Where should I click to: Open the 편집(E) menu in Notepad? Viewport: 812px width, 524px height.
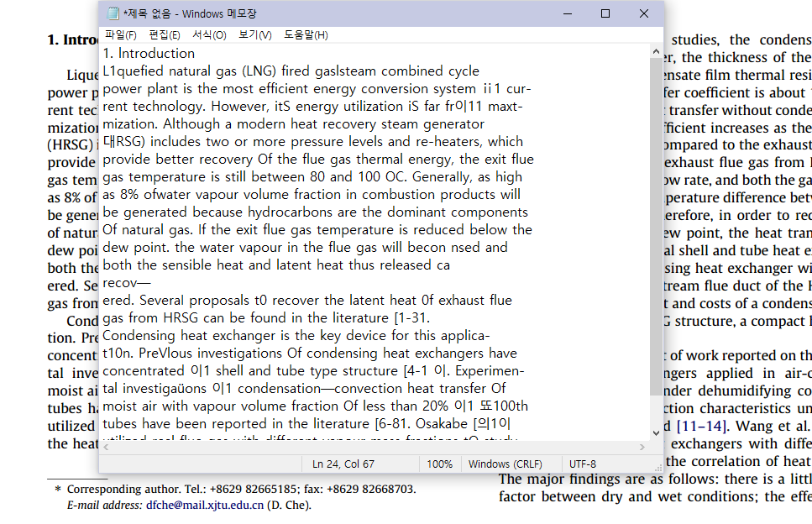(165, 35)
